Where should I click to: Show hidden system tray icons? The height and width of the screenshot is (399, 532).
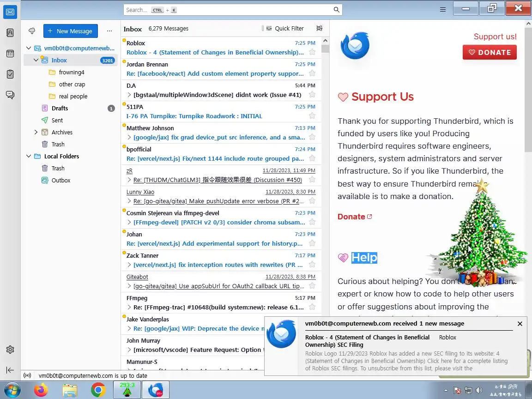pyautogui.click(x=446, y=390)
